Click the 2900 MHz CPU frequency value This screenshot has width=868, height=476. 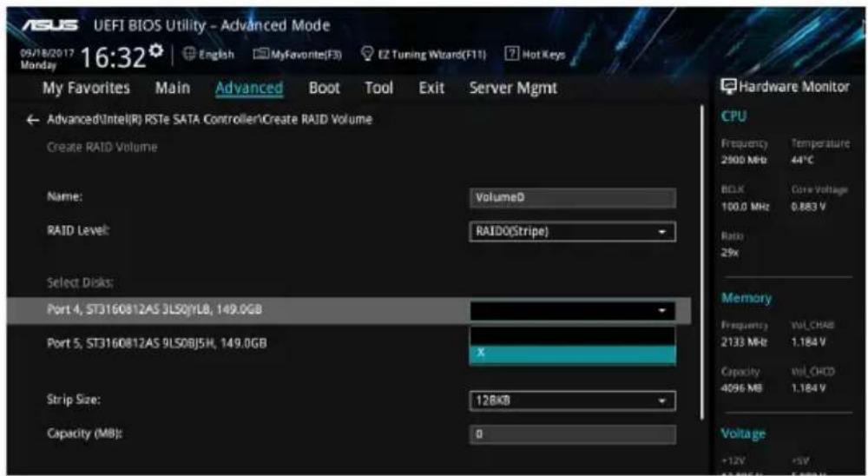pos(744,160)
